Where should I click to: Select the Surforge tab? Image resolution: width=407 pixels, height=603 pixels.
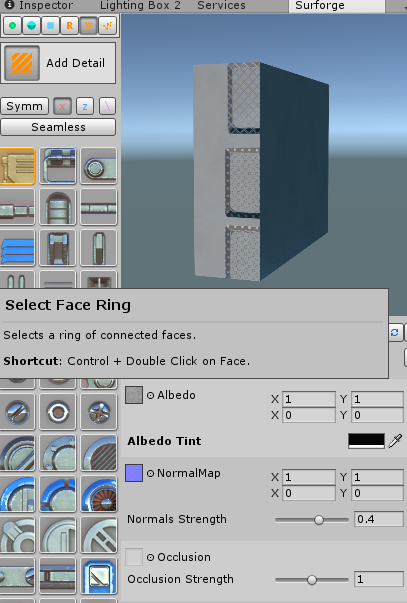click(336, 6)
